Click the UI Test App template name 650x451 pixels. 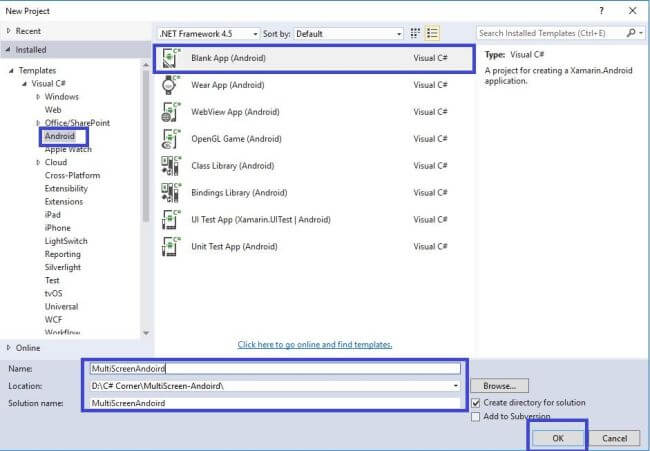pos(261,220)
